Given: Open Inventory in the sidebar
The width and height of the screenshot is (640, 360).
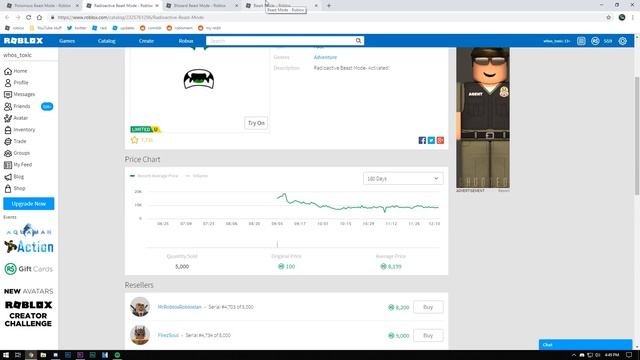Looking at the screenshot, I should tap(20, 130).
